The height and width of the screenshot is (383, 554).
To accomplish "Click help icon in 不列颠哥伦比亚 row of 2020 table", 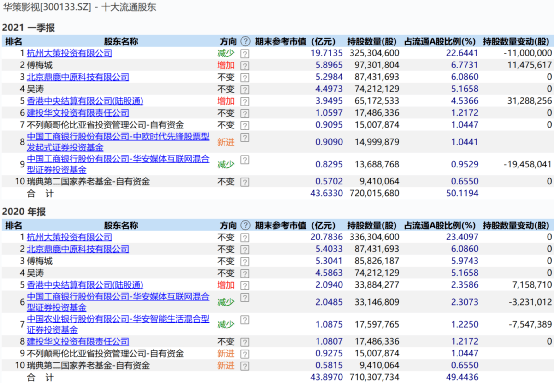I will pos(244,354).
